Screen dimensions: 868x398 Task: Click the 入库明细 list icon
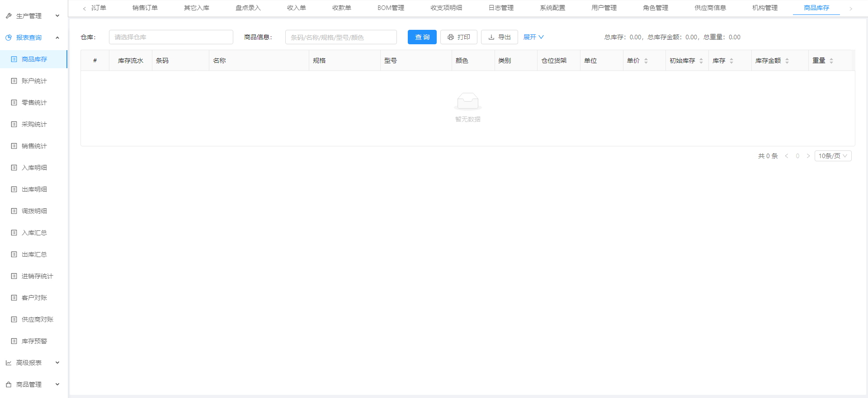[x=14, y=168]
